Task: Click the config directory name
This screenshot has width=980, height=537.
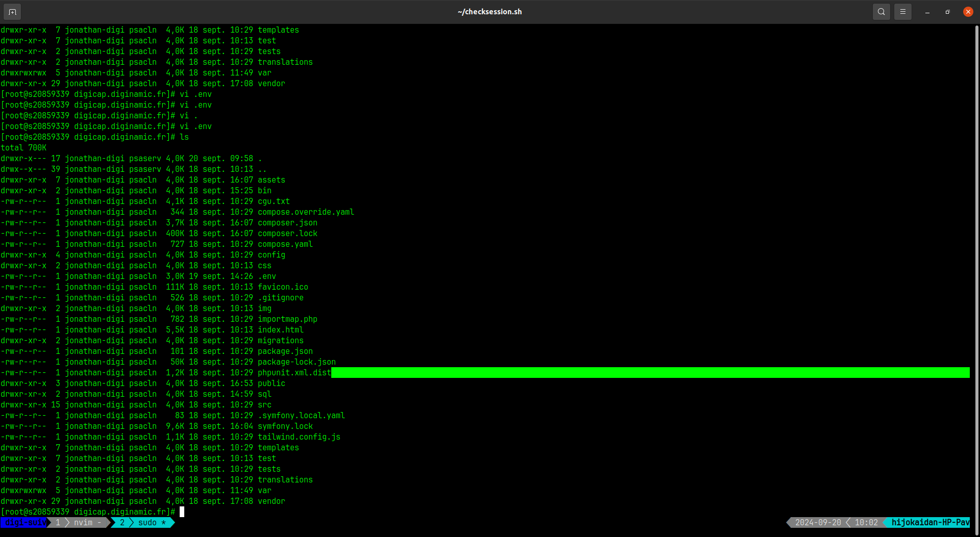Action: pyautogui.click(x=272, y=255)
